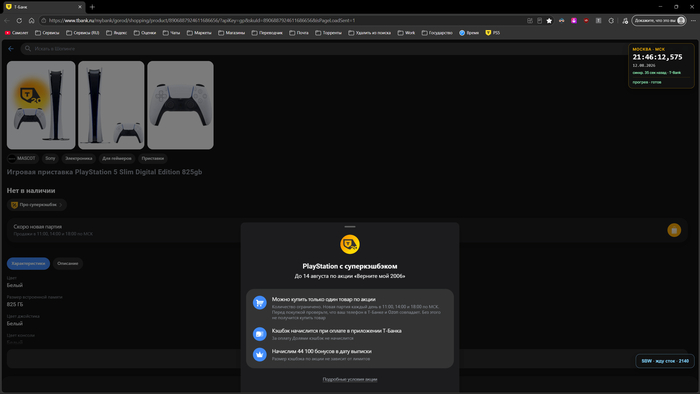
Task: Open the red shield extension icon
Action: click(x=586, y=21)
